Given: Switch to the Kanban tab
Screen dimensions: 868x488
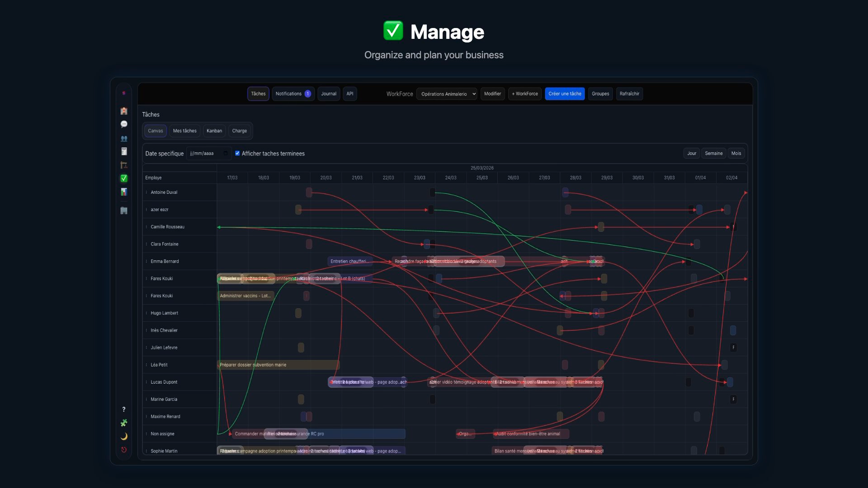Looking at the screenshot, I should 214,131.
